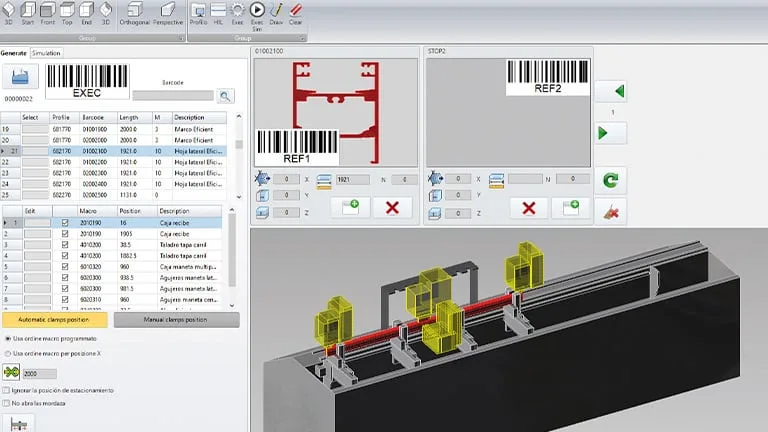Screen dimensions: 768x432
Task: Click 'Manual clamps position' button
Action: (x=176, y=320)
